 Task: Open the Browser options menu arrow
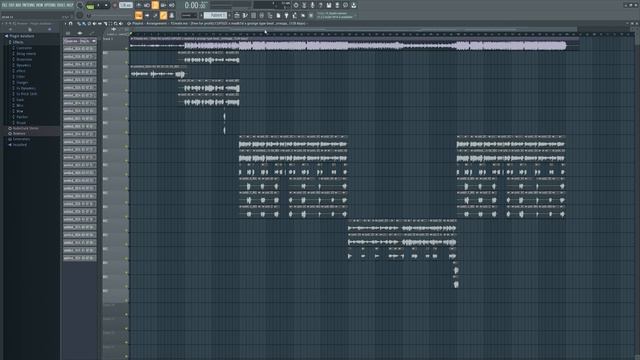pos(3,24)
